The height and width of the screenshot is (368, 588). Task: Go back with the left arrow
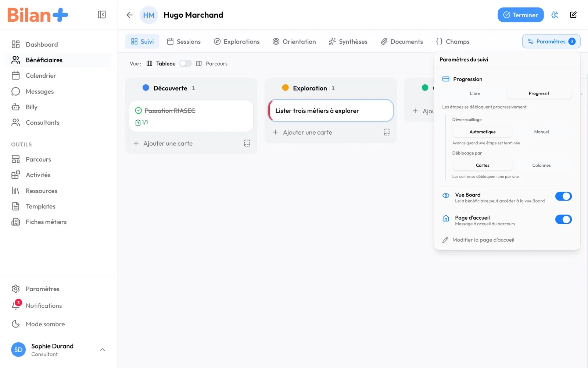coord(129,15)
